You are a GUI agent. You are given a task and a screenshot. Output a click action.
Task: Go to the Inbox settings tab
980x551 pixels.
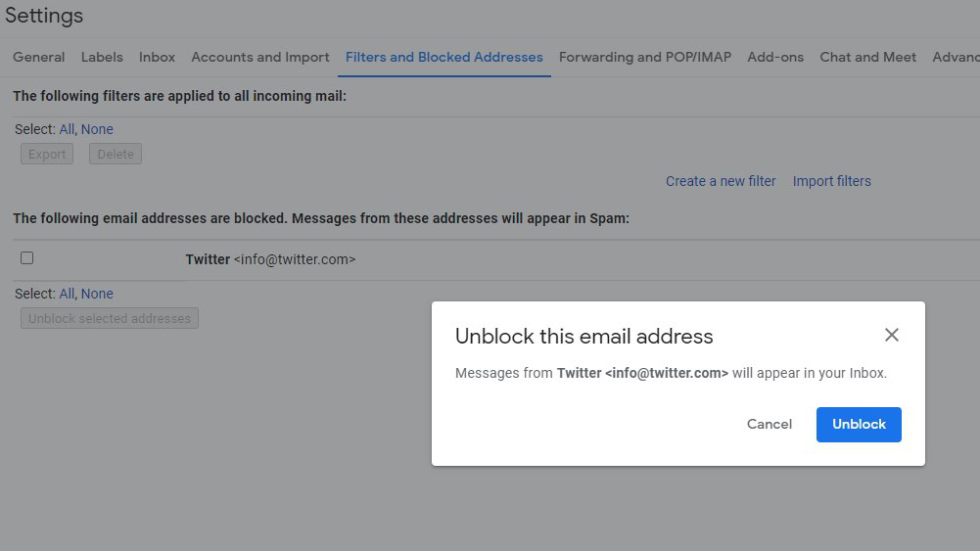[157, 57]
